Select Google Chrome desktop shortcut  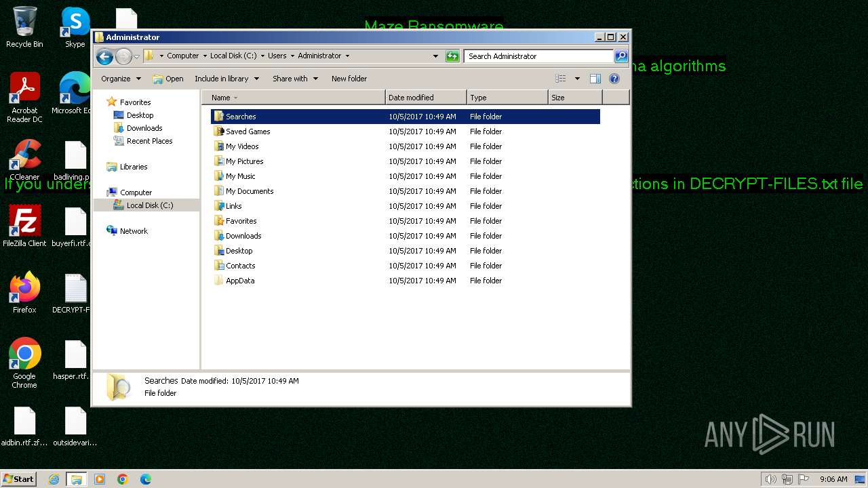(24, 363)
